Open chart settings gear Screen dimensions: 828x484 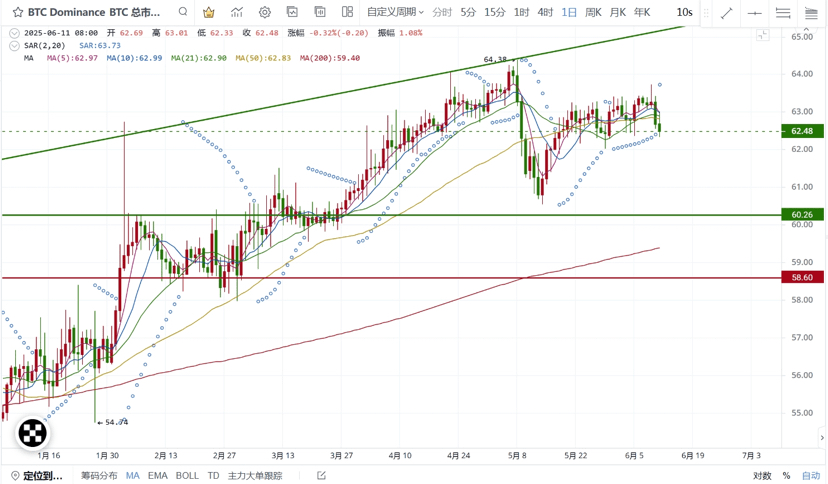pos(265,12)
